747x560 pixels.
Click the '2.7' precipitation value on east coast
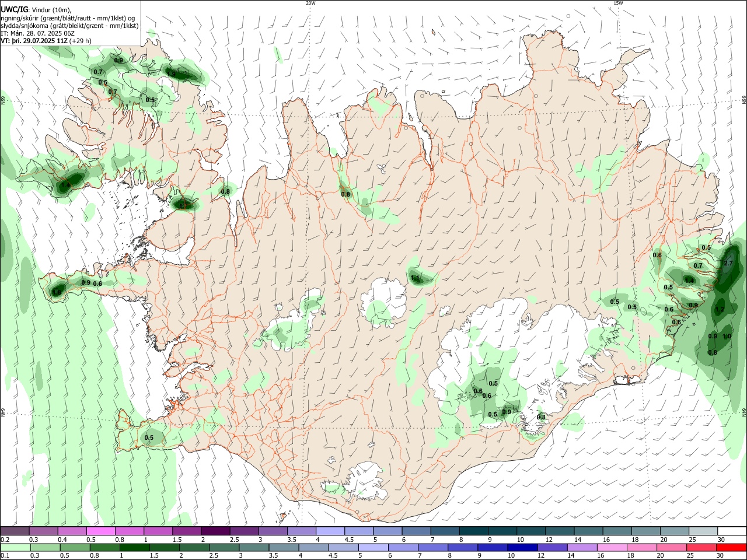pyautogui.click(x=728, y=264)
